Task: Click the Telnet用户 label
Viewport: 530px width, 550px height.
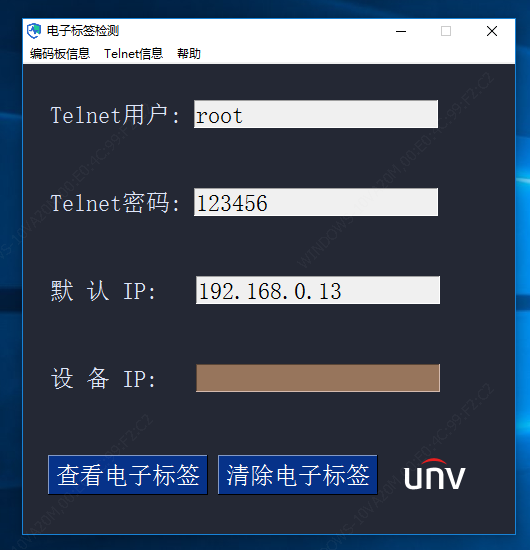Action: tap(115, 115)
